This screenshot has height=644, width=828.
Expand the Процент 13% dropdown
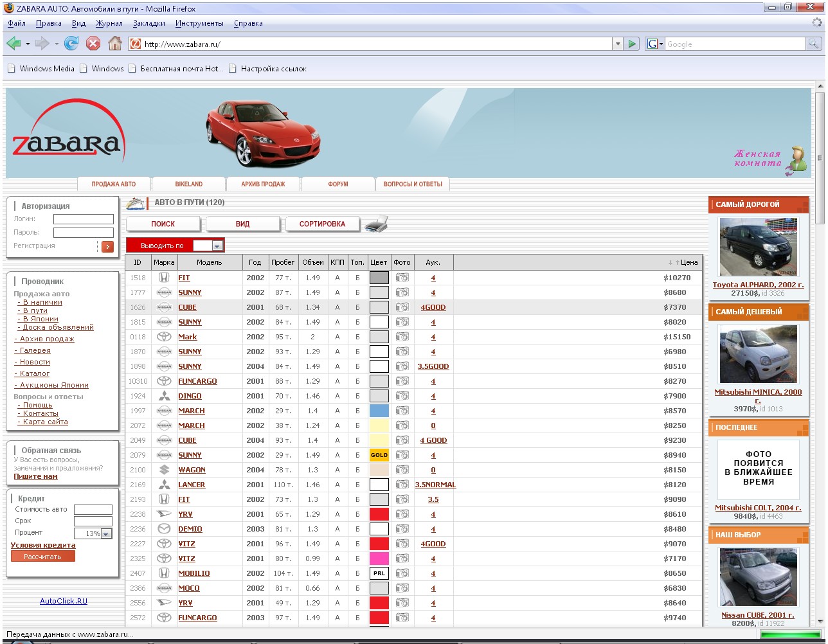106,533
